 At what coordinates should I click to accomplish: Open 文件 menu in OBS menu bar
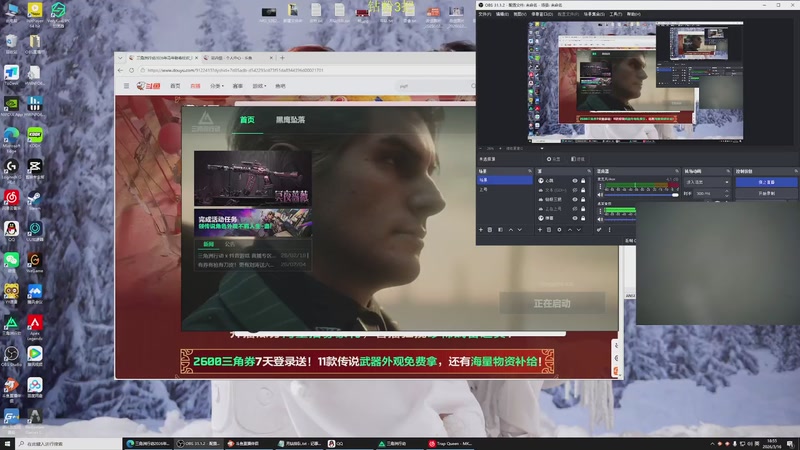coord(485,14)
